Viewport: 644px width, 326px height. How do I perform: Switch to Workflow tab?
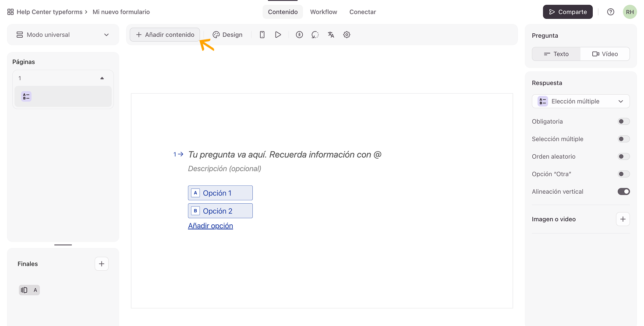tap(324, 12)
